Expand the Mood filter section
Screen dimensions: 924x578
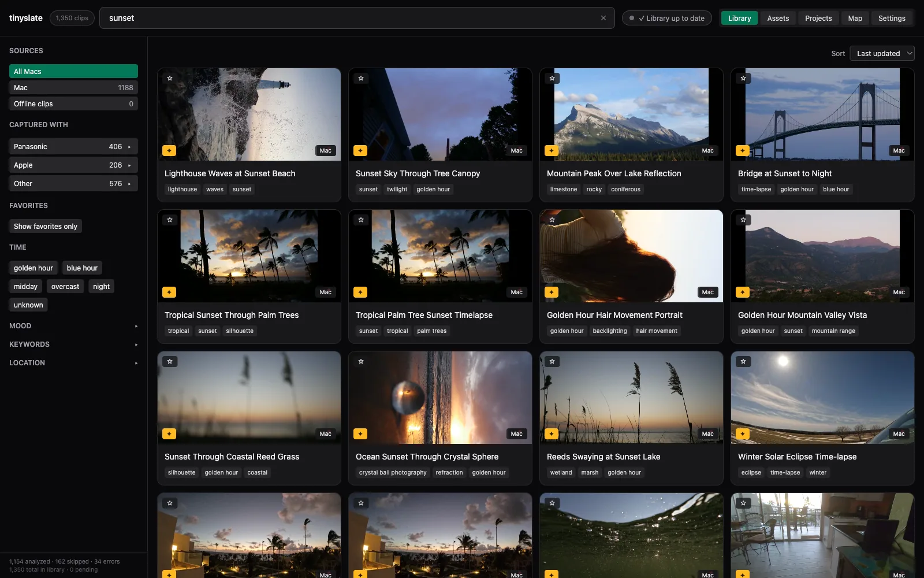pyautogui.click(x=73, y=326)
